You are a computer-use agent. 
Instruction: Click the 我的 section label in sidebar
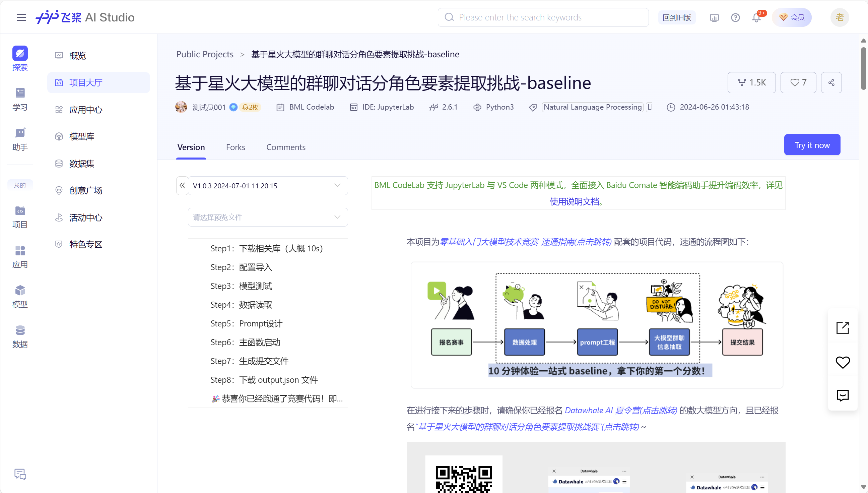[x=20, y=185]
